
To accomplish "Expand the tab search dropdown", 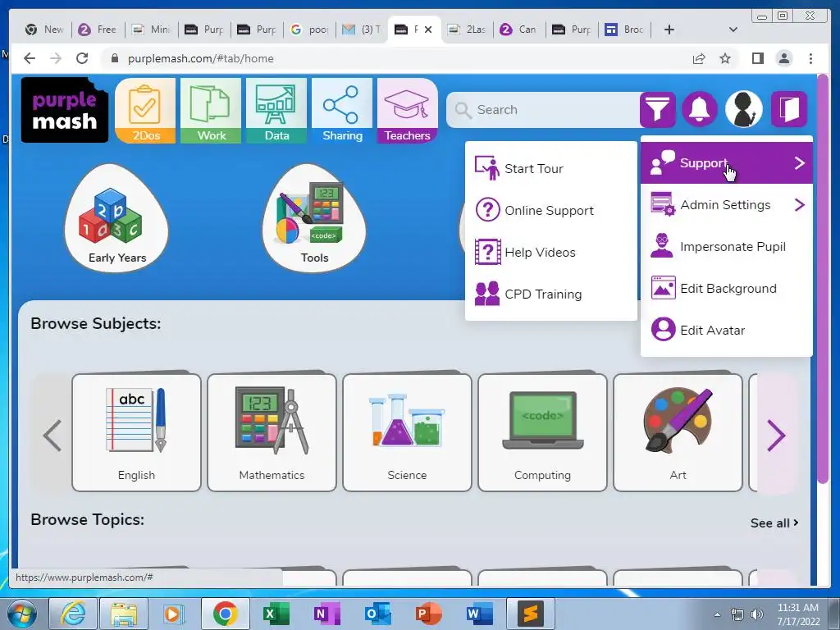I will click(733, 30).
